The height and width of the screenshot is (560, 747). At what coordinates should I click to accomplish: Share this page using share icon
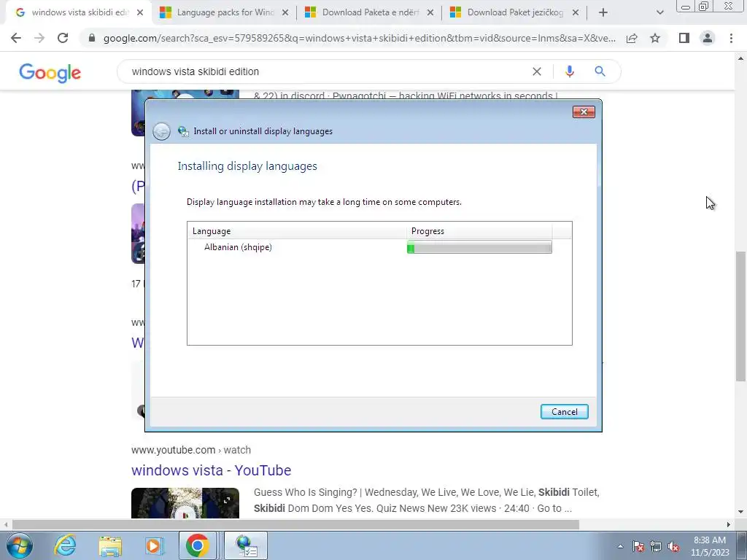tap(632, 38)
